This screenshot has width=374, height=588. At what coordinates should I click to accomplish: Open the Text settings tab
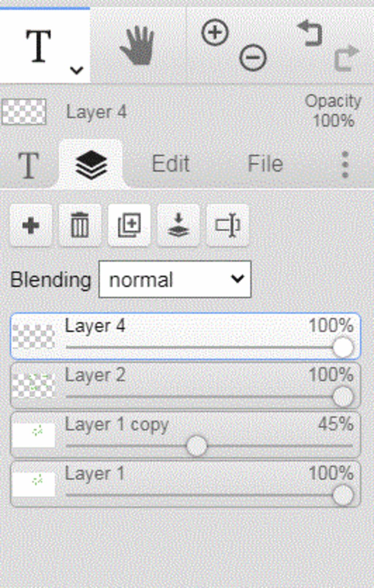click(x=28, y=166)
